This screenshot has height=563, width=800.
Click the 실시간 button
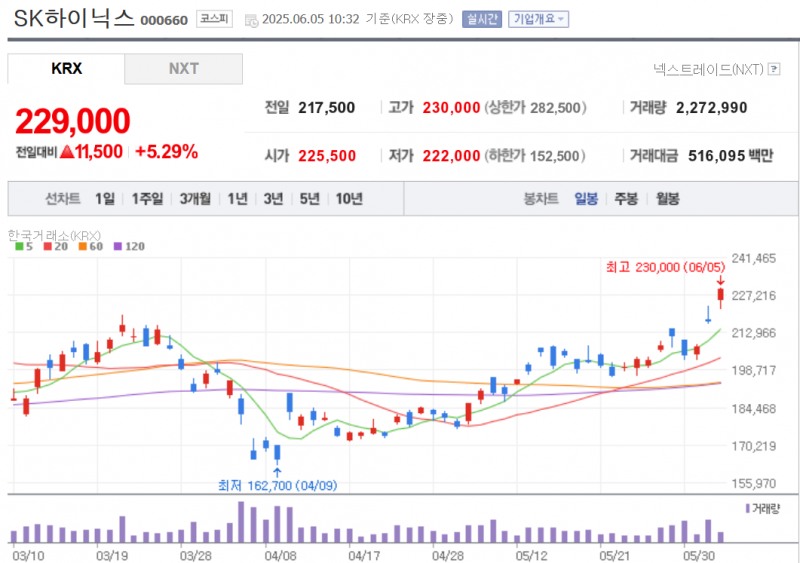pos(482,19)
